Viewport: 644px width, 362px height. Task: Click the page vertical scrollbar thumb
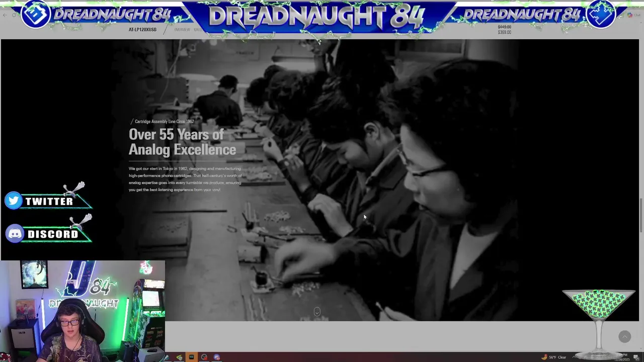pyautogui.click(x=641, y=215)
